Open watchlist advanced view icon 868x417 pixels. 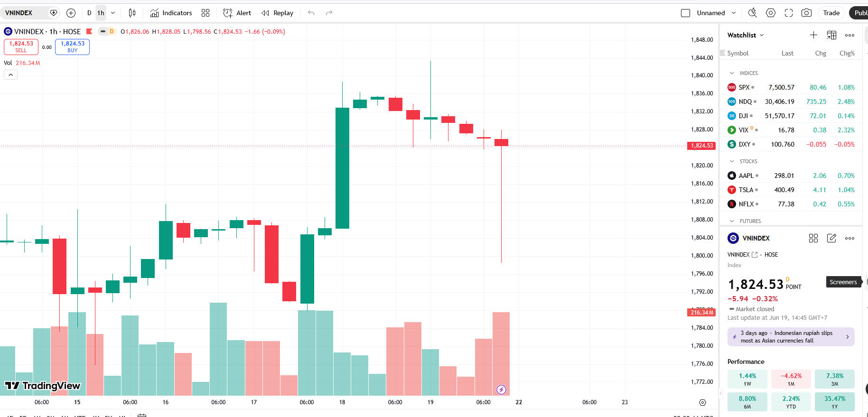coord(831,35)
